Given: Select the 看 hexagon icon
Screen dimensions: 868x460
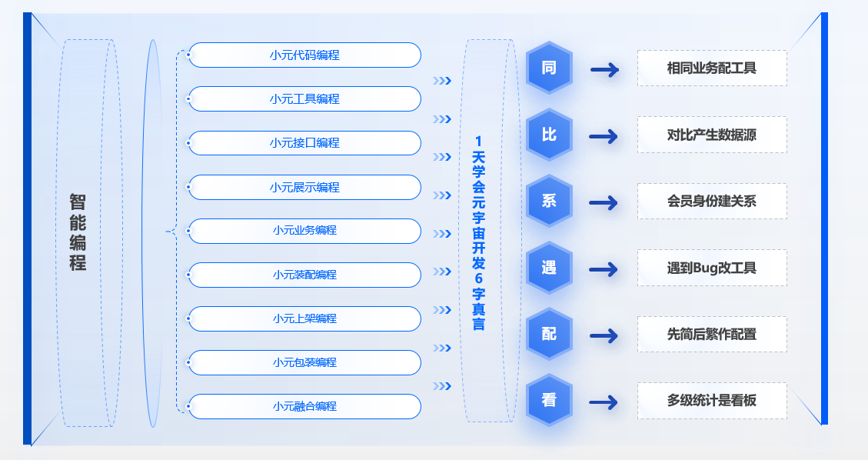Looking at the screenshot, I should click(x=549, y=401).
